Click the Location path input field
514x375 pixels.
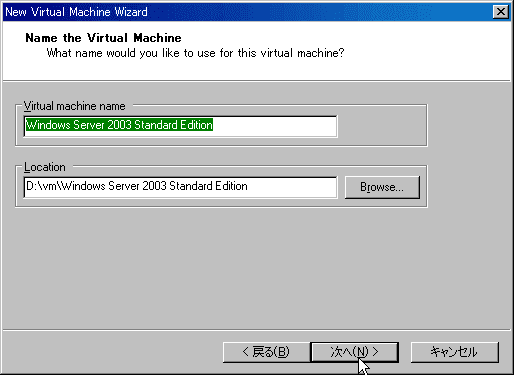coord(180,187)
